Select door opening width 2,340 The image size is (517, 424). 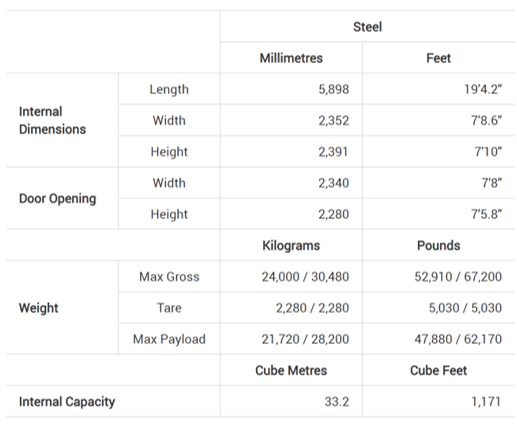click(x=334, y=183)
